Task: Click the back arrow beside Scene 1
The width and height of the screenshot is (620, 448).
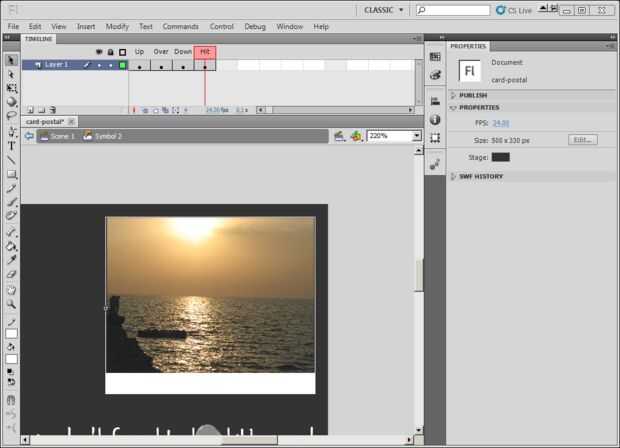Action: point(29,135)
